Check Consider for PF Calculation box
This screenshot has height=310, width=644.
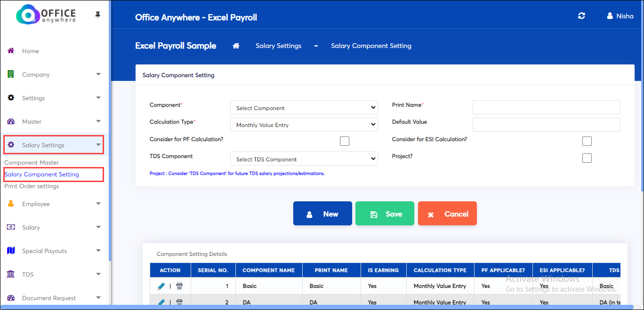(345, 141)
